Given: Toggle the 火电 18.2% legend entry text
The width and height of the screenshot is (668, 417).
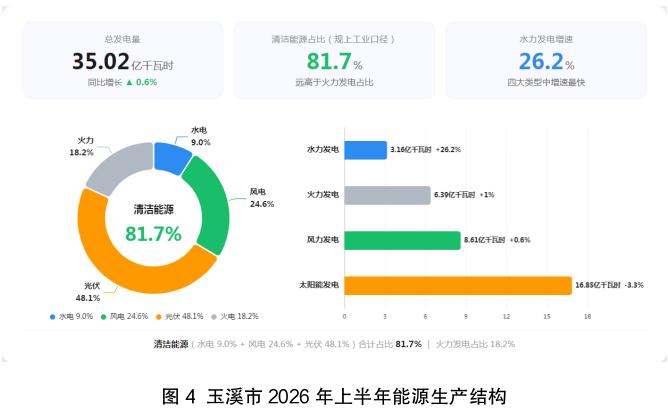Looking at the screenshot, I should click(239, 316).
